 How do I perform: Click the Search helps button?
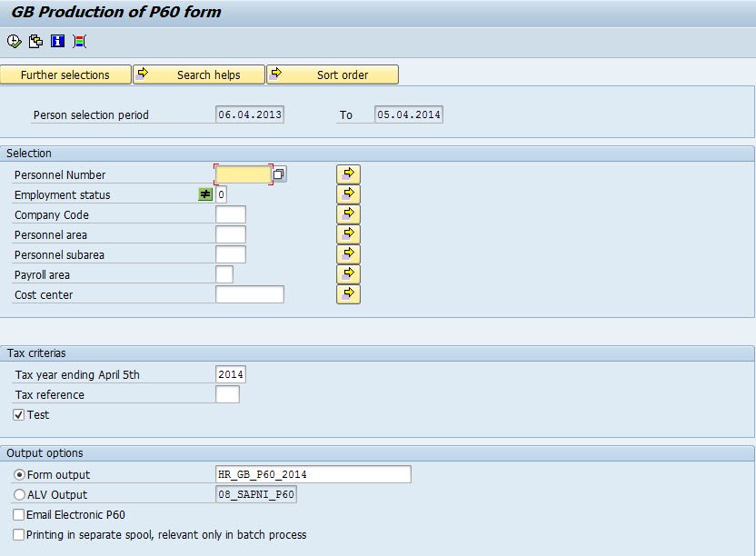[198, 74]
